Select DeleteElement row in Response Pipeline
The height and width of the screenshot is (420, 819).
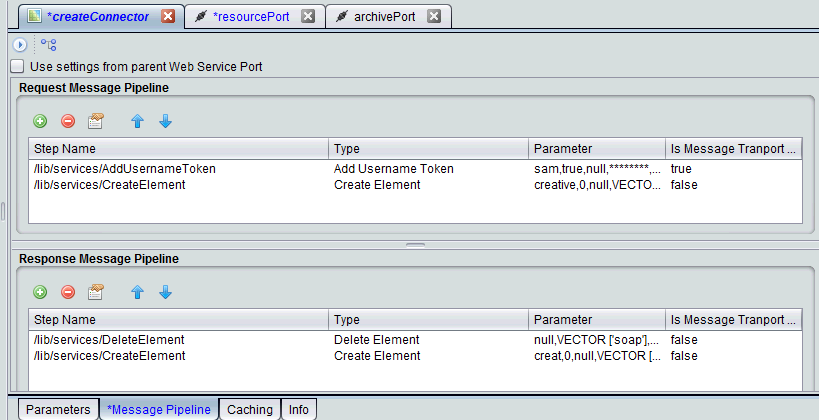click(415, 340)
